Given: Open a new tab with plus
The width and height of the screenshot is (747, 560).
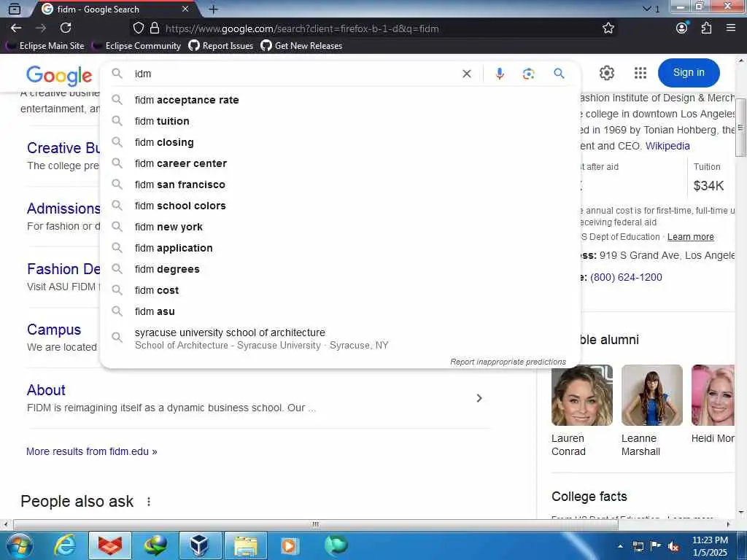Looking at the screenshot, I should (214, 9).
